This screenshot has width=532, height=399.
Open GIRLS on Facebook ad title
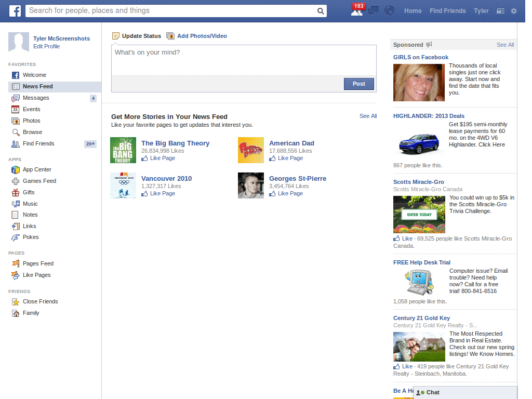(421, 57)
